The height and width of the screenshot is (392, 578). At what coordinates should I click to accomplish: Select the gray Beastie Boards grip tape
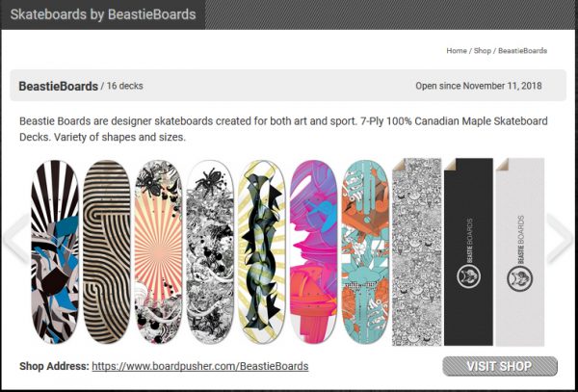click(x=520, y=252)
